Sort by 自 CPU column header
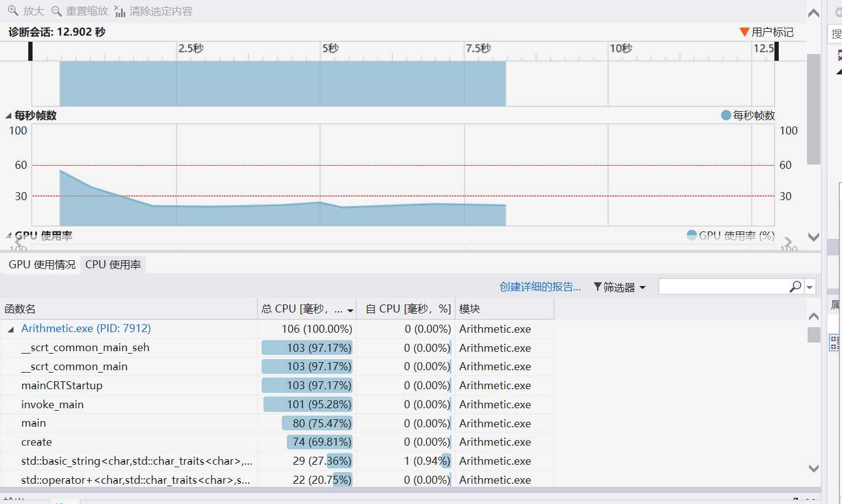842x504 pixels. coord(405,309)
